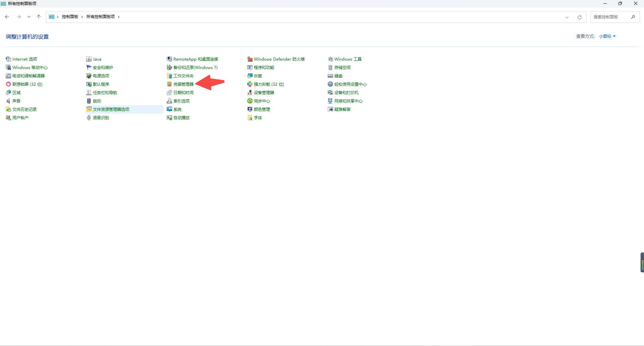The image size is (644, 346).
Task: Open the 同步中心 green icon
Action: tap(250, 101)
